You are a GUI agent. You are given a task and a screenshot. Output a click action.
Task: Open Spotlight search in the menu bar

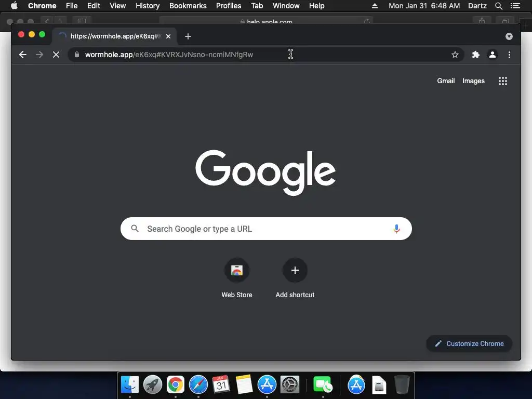pyautogui.click(x=498, y=6)
